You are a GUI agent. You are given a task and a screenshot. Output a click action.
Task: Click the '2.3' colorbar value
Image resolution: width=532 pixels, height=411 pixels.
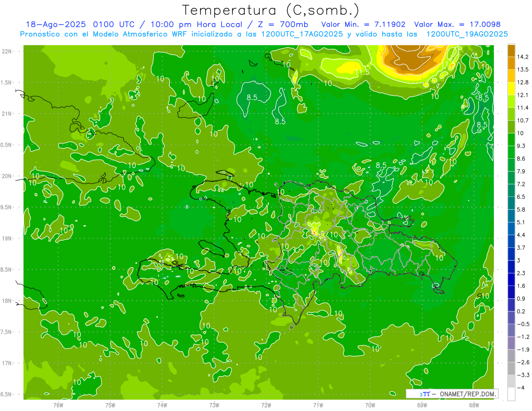(x=521, y=273)
